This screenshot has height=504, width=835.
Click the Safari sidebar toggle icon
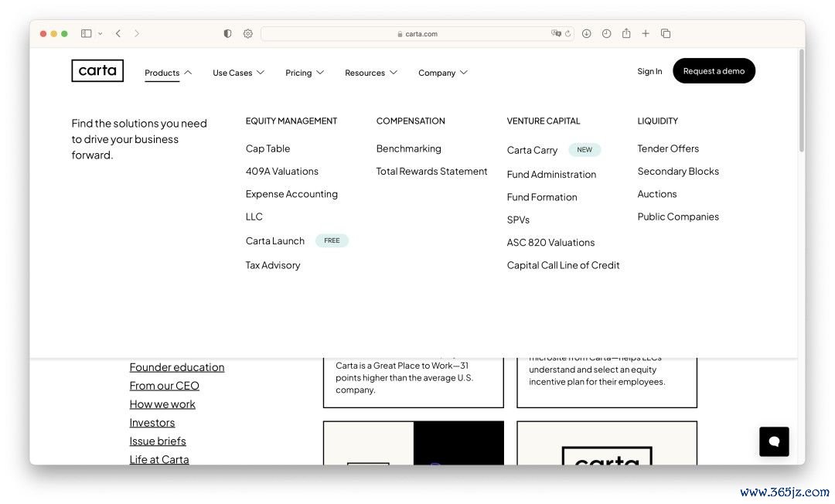coord(86,33)
